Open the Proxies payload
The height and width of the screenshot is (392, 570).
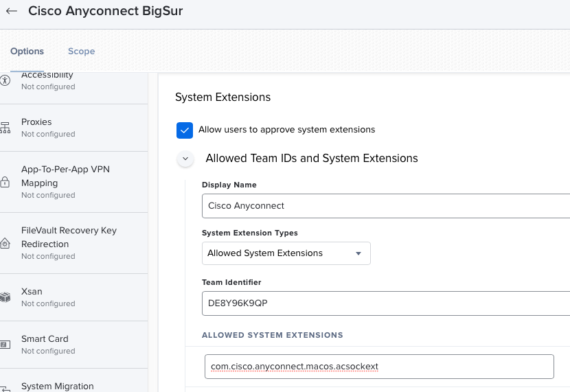(73, 128)
